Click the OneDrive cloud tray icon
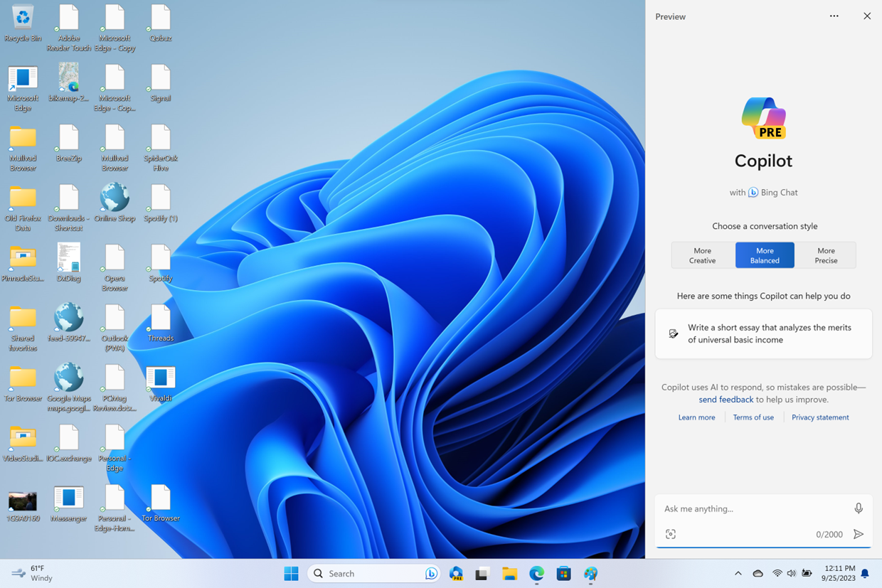 (758, 574)
